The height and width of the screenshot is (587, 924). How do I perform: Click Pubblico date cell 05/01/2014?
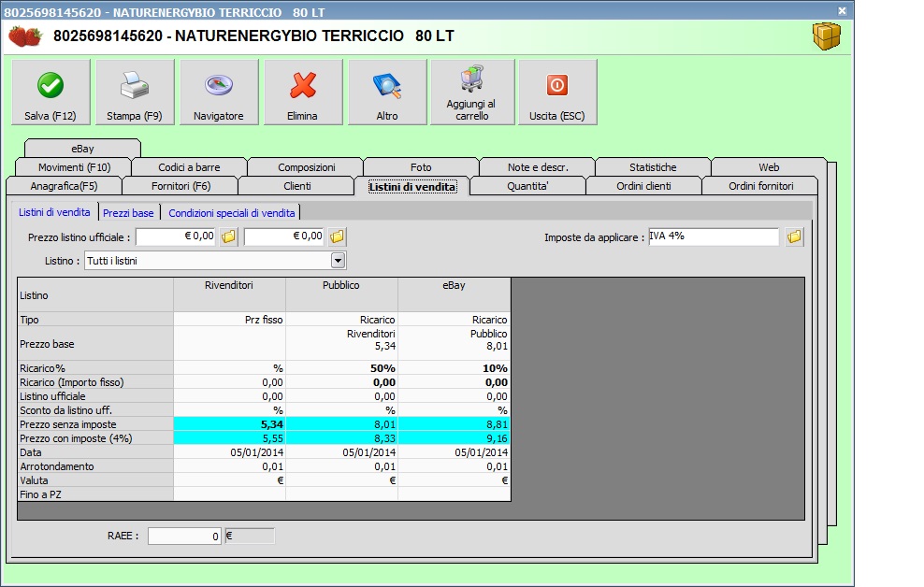pyautogui.click(x=341, y=452)
